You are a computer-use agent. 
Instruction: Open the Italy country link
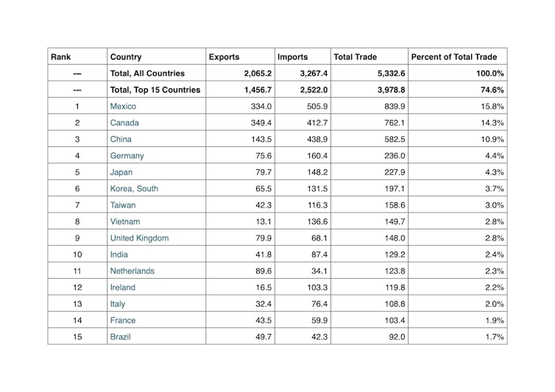click(x=118, y=304)
